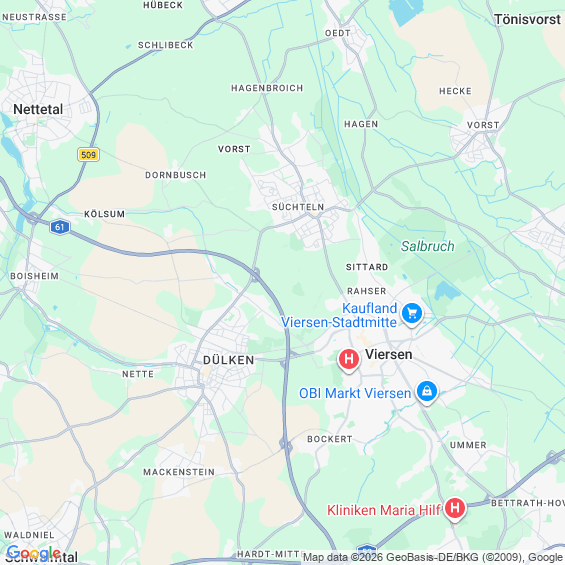Select the OBI Markt shopping bag pin
This screenshot has height=565, width=565.
click(427, 392)
